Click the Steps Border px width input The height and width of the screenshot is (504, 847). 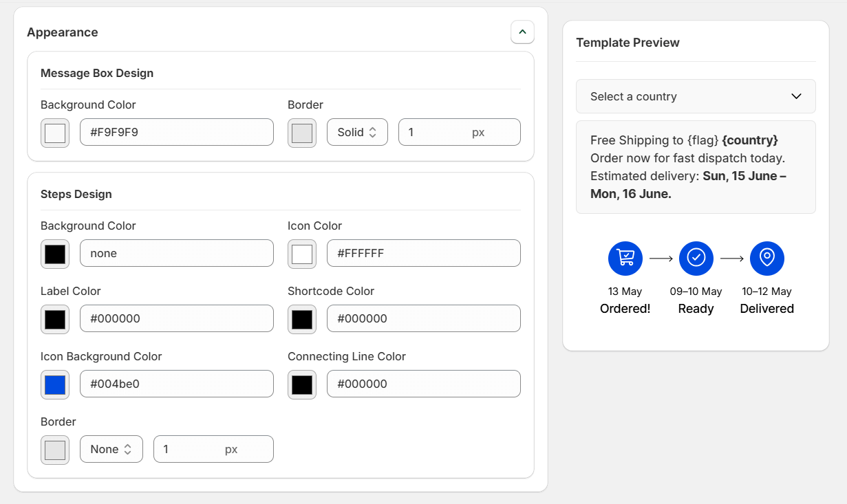213,448
